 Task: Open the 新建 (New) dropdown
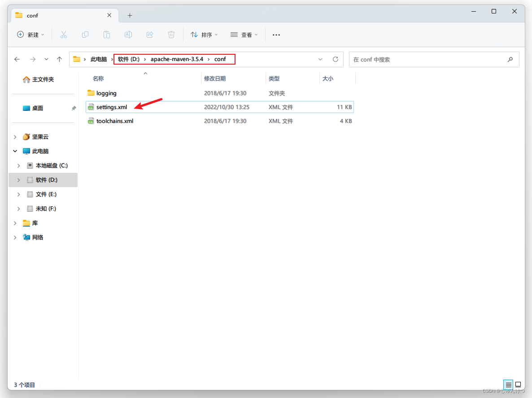[x=31, y=35]
